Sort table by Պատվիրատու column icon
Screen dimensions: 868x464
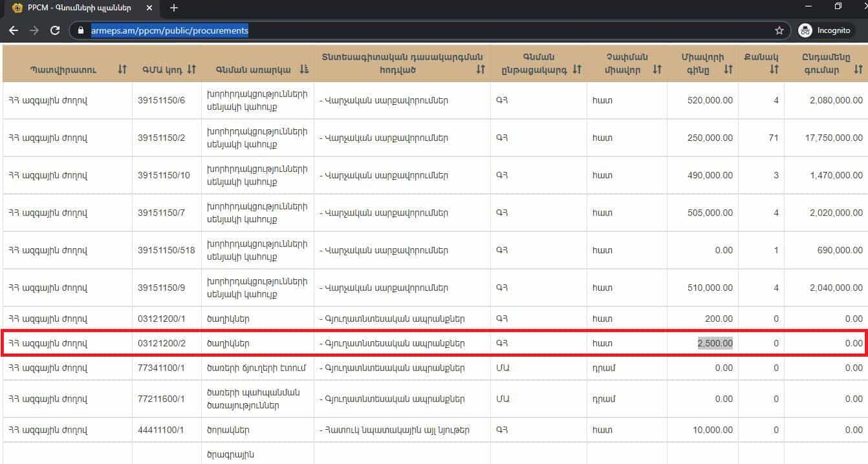pos(122,69)
